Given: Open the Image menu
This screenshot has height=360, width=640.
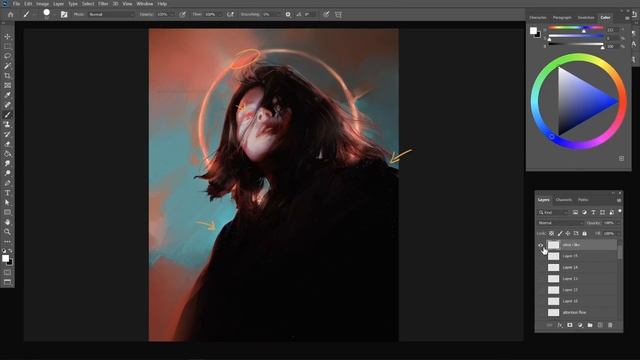Looking at the screenshot, I should coord(42,4).
